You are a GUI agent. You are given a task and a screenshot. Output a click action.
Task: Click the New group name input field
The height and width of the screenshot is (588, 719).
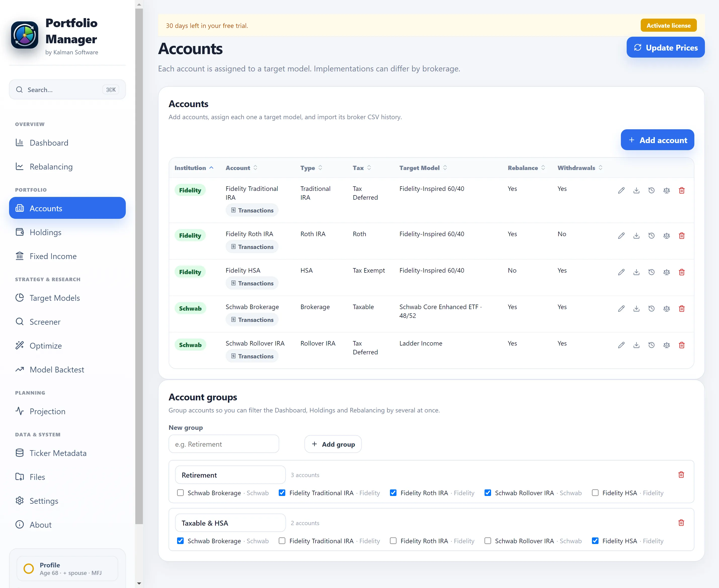[x=224, y=444]
